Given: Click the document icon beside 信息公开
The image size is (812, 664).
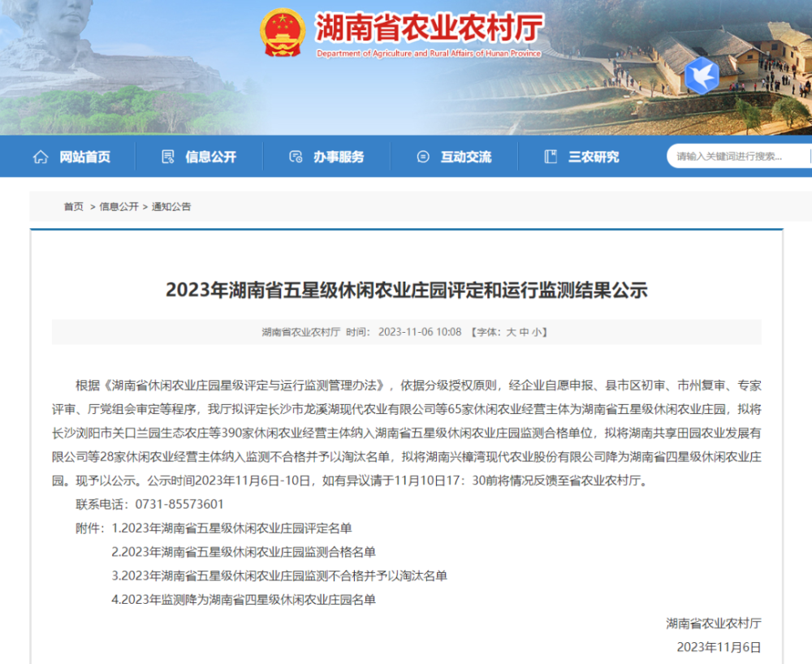Looking at the screenshot, I should point(168,157).
